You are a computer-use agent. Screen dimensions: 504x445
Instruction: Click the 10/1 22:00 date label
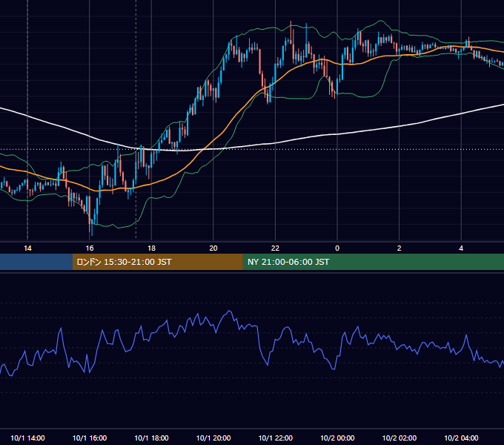click(x=276, y=438)
